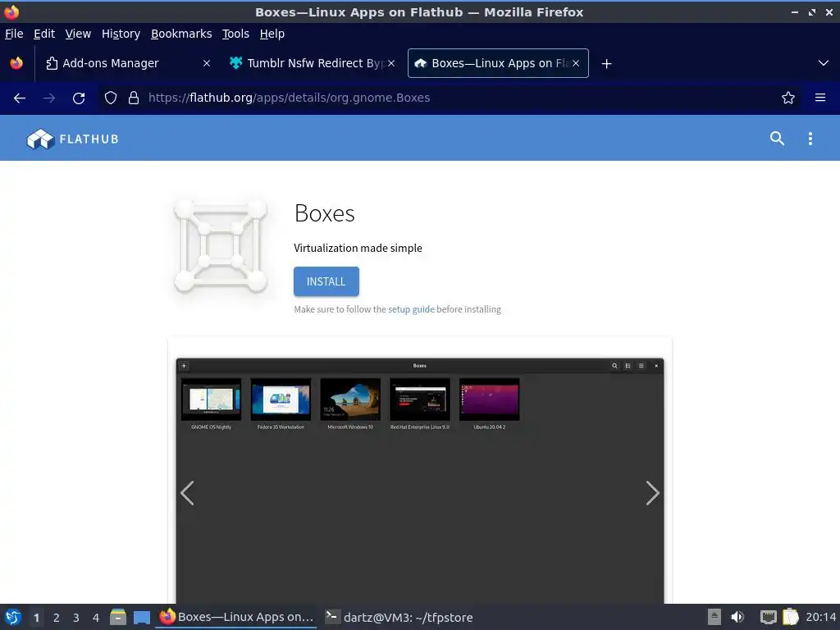840x630 pixels.
Task: Focus Firefox window in taskbar
Action: coord(236,617)
